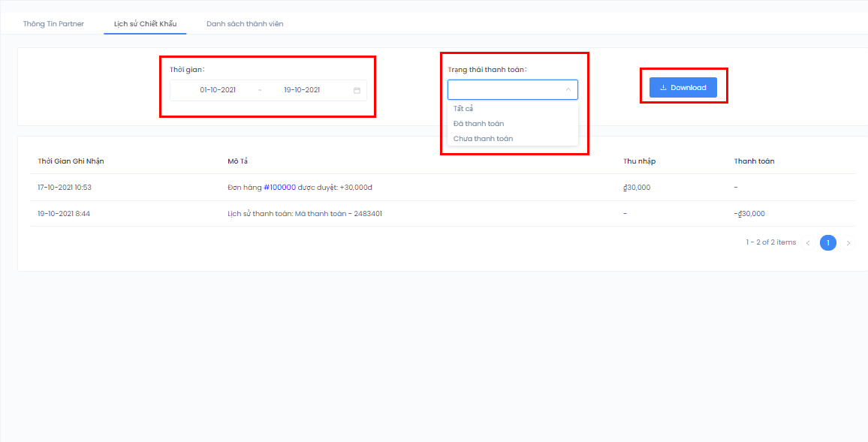Edit the start date 01-10-2021
The image size is (868, 442).
click(x=218, y=90)
